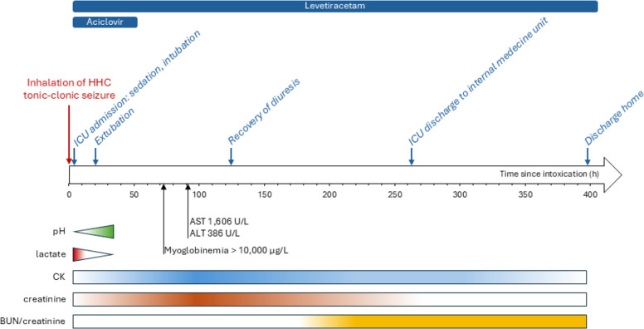Click the axis tick label 0
The height and width of the screenshot is (329, 644).
coord(69,194)
